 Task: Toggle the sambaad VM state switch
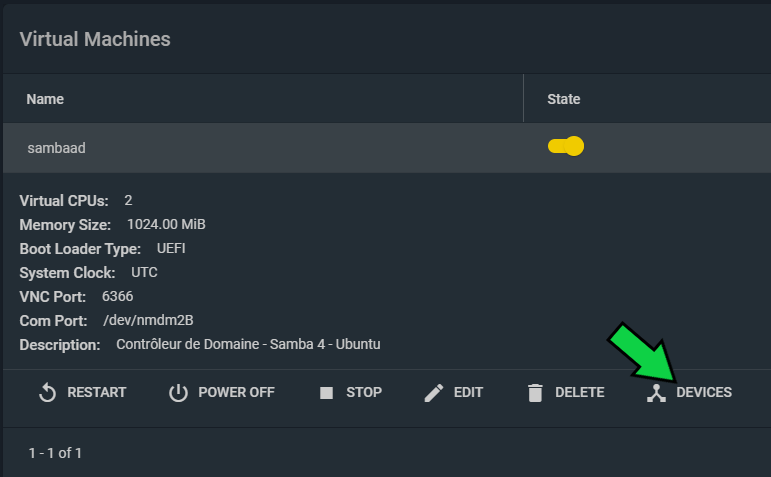click(566, 146)
